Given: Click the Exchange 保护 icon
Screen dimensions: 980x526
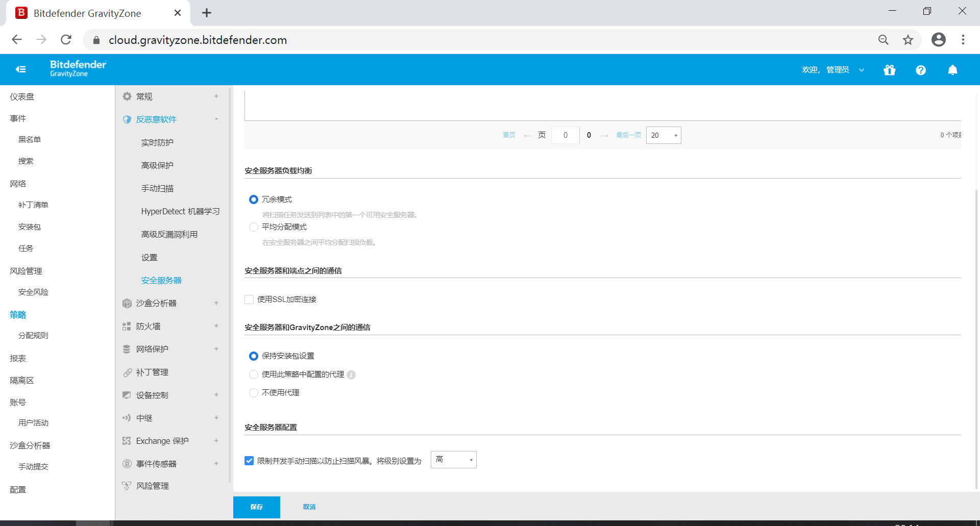Looking at the screenshot, I should 127,441.
